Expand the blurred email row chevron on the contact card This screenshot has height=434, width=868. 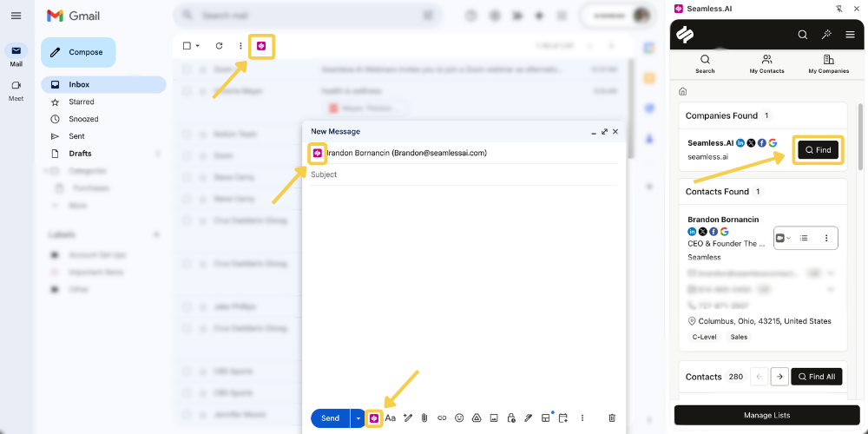pos(831,273)
